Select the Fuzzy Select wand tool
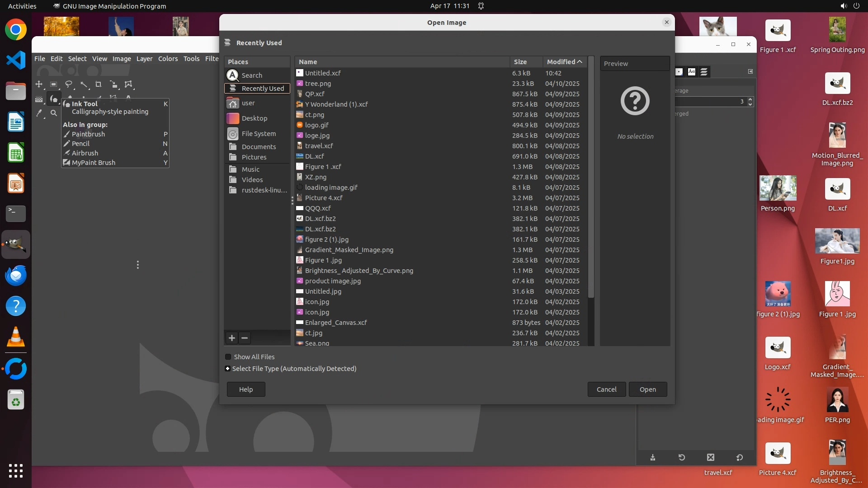The width and height of the screenshot is (868, 488). (84, 84)
